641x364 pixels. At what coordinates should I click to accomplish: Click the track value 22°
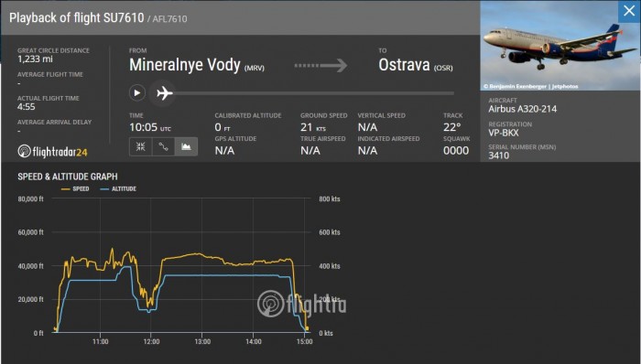point(452,127)
